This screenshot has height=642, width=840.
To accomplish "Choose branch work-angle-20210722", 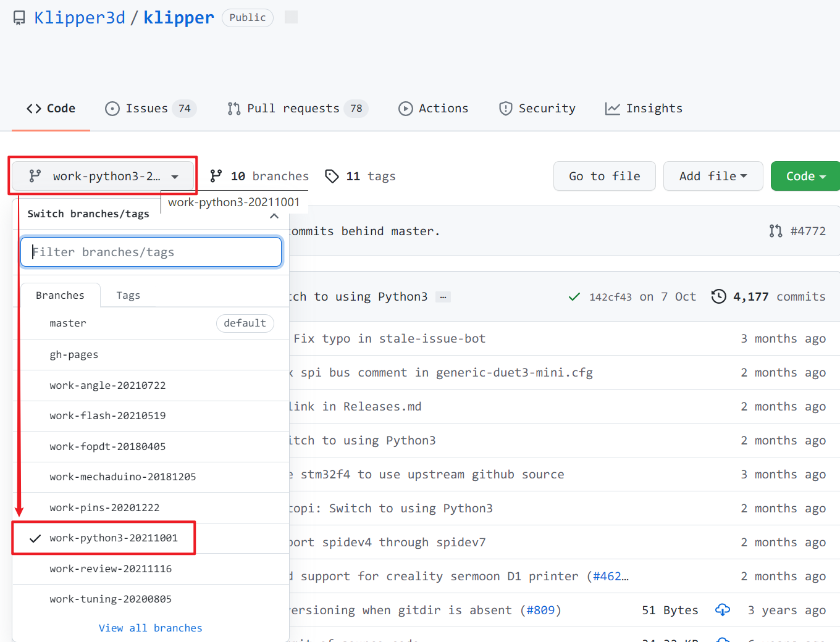I will point(151,386).
